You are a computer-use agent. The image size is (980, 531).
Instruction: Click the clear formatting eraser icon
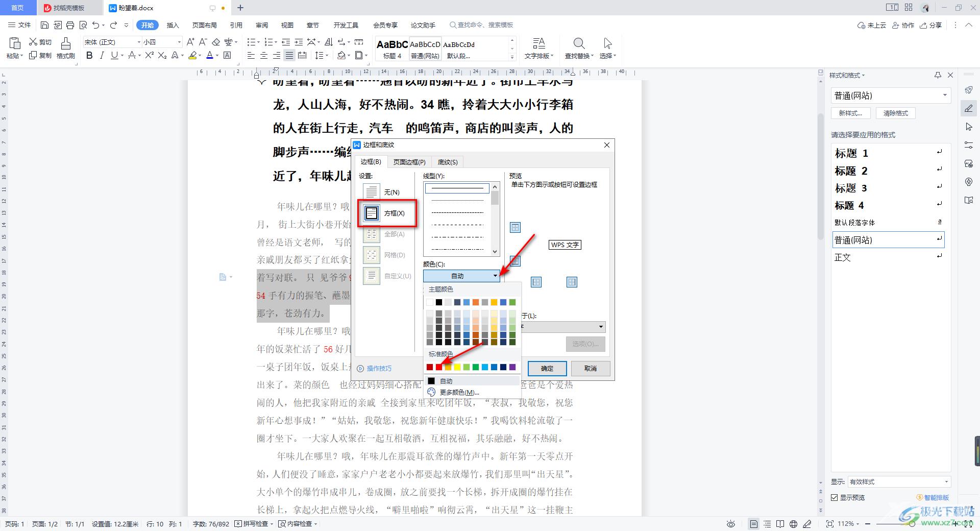pos(216,42)
